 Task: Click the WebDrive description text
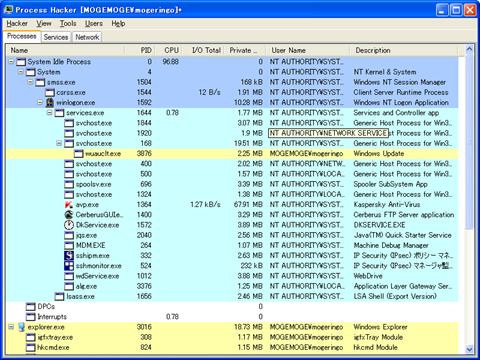[x=368, y=276]
